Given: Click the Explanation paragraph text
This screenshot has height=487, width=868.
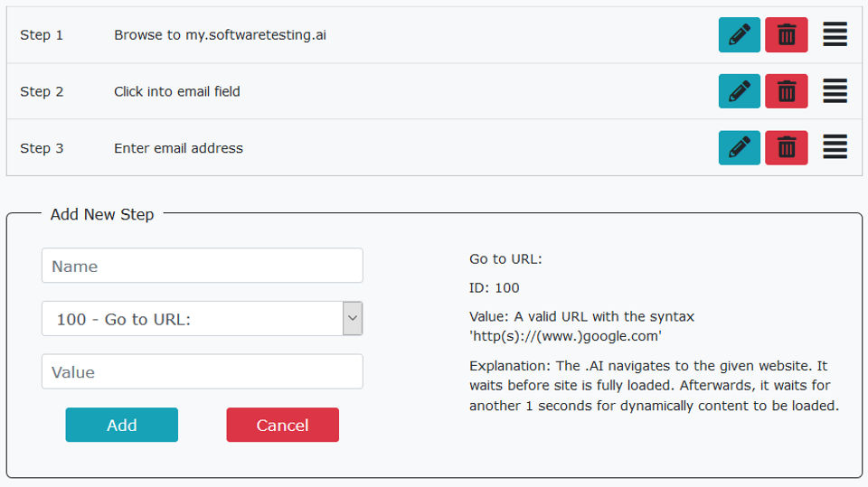Looking at the screenshot, I should [655, 386].
